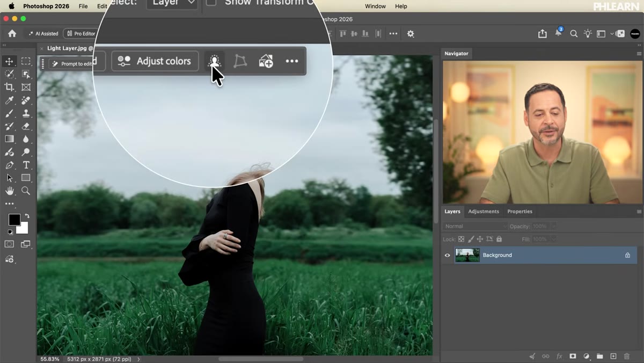Select the Frame tool
The height and width of the screenshot is (363, 644).
(x=26, y=87)
